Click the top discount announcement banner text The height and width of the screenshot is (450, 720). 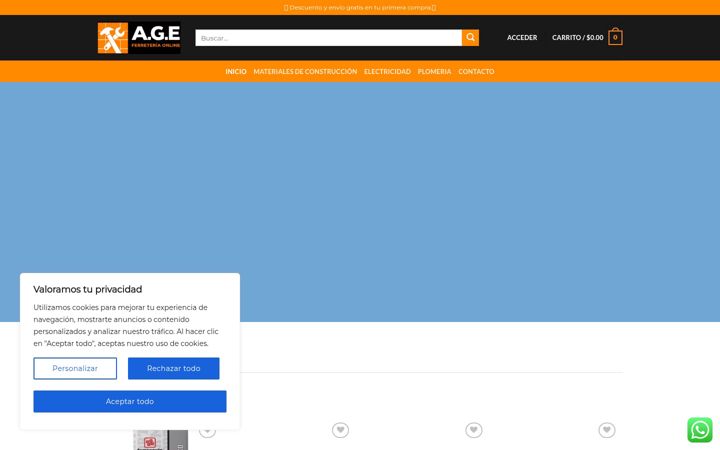[360, 8]
